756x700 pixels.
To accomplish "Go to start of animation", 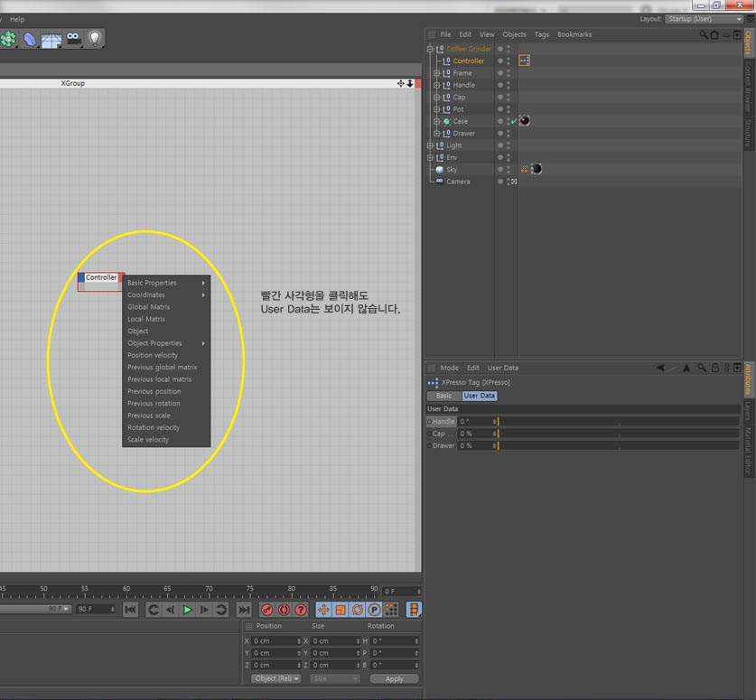I will point(130,610).
